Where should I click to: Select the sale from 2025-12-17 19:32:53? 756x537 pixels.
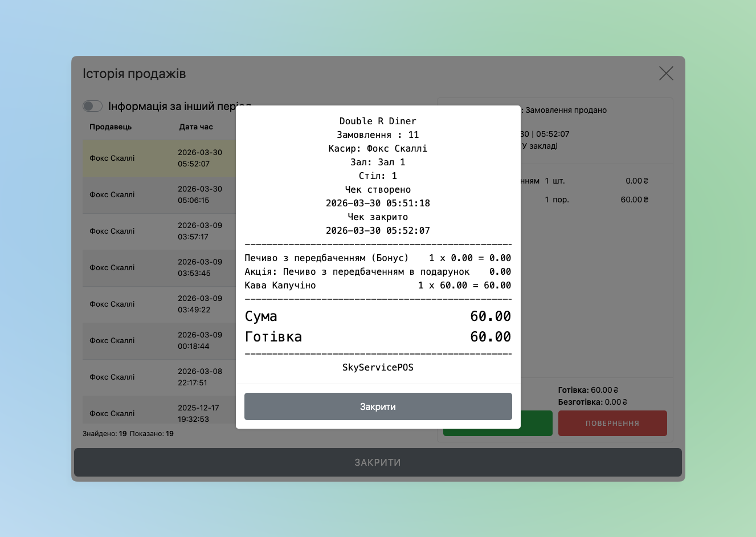[x=160, y=412]
